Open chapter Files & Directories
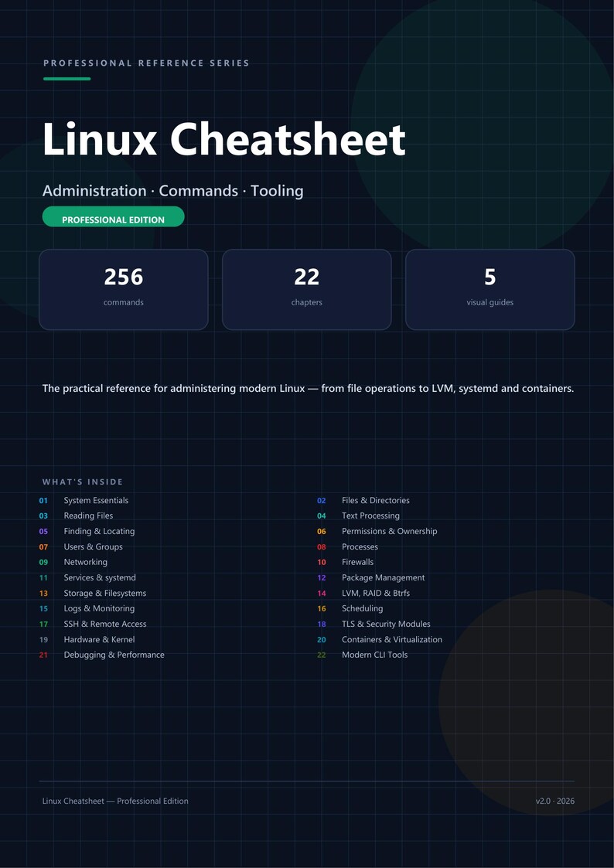This screenshot has height=868, width=614. pyautogui.click(x=375, y=500)
